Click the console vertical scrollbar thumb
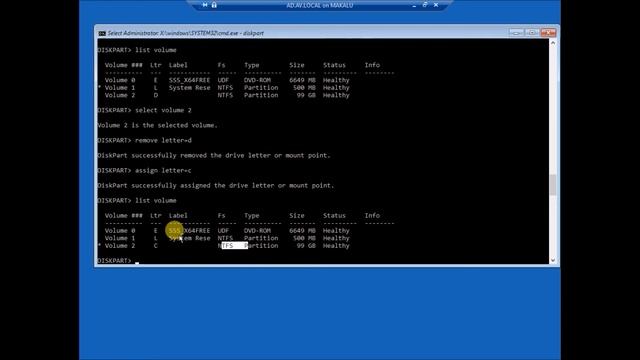The height and width of the screenshot is (360, 640). [x=553, y=185]
